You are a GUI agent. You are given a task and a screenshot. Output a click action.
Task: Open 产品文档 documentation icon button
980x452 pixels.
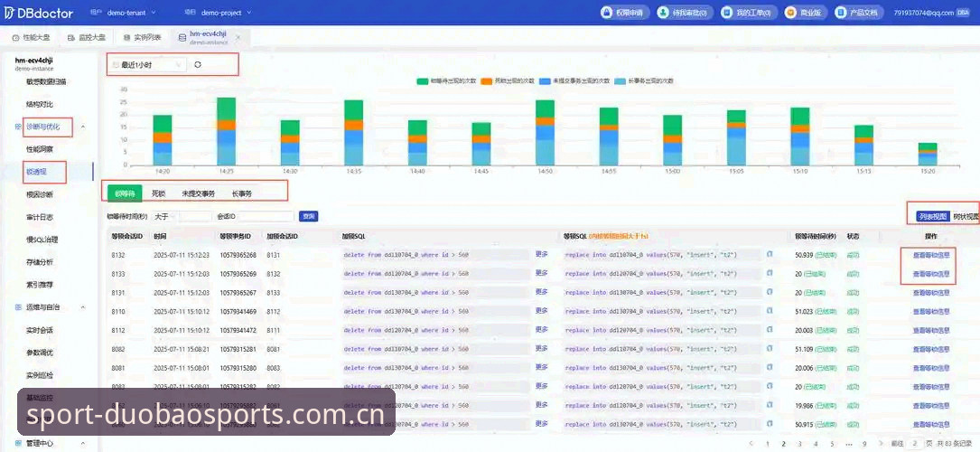(841, 13)
